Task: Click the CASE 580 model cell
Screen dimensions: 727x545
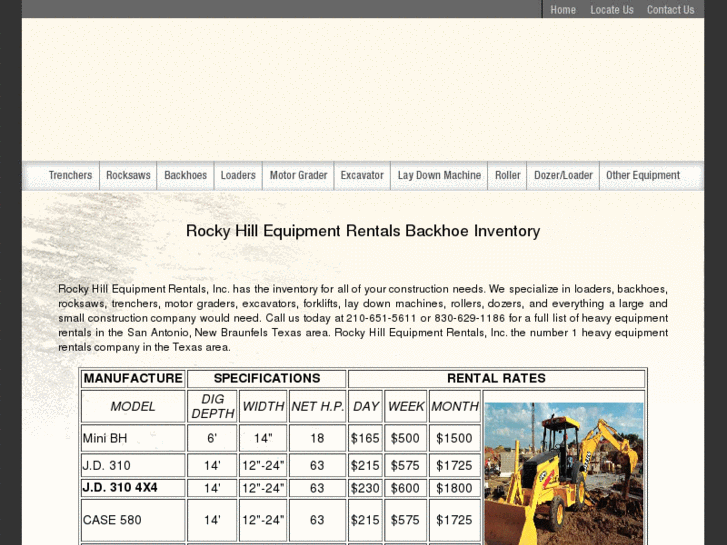Action: [x=133, y=520]
